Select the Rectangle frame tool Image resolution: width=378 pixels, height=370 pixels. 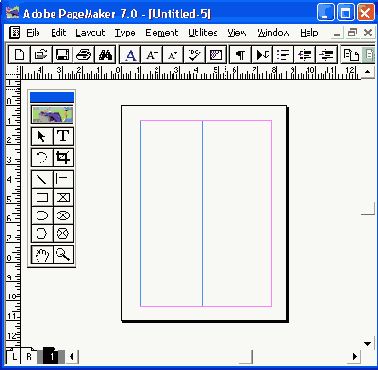click(x=63, y=197)
